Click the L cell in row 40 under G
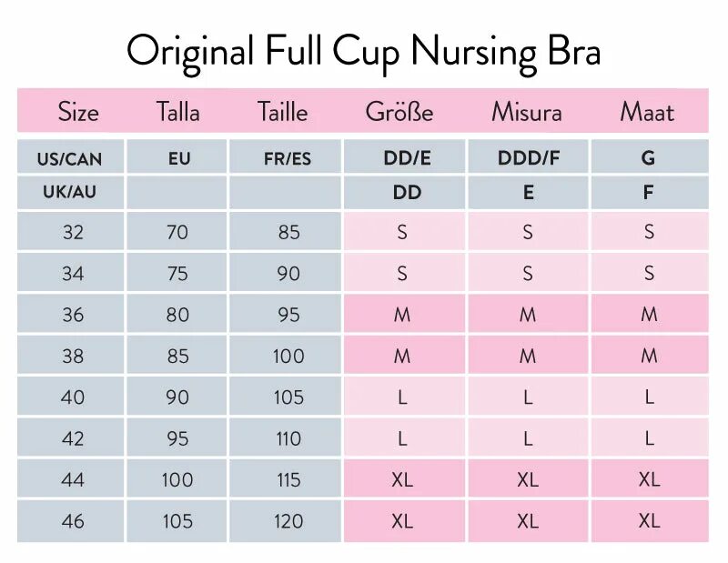 point(650,397)
